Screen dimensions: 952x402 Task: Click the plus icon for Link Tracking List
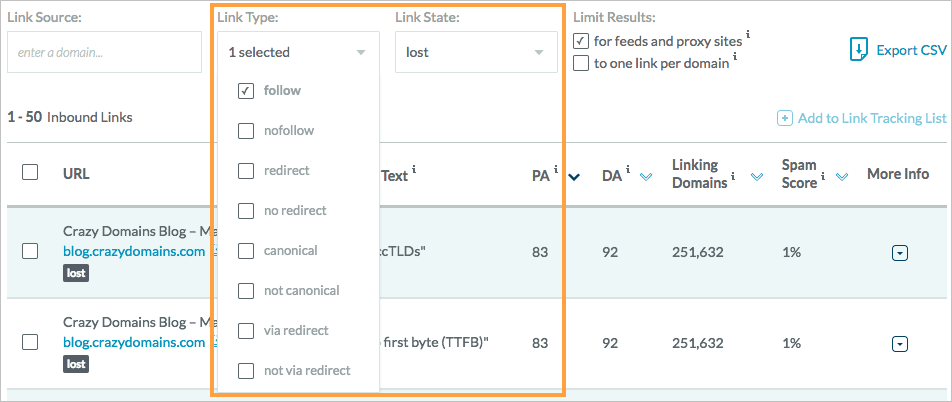[x=785, y=118]
